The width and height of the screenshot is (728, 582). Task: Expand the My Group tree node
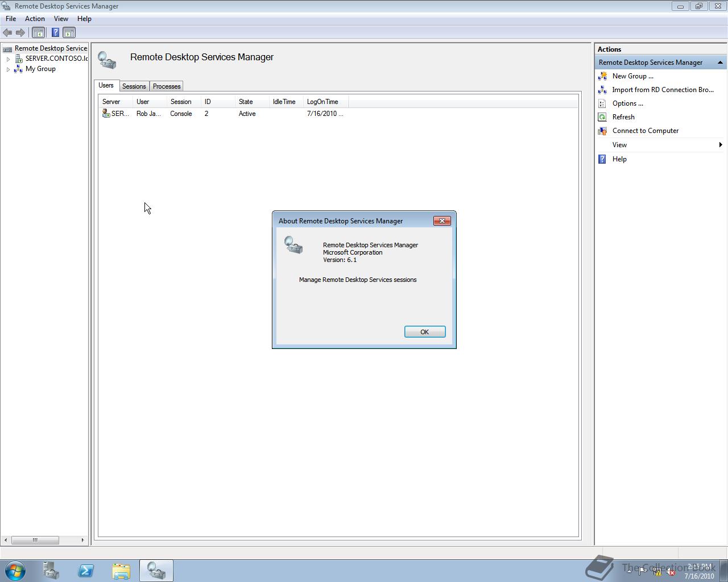8,69
